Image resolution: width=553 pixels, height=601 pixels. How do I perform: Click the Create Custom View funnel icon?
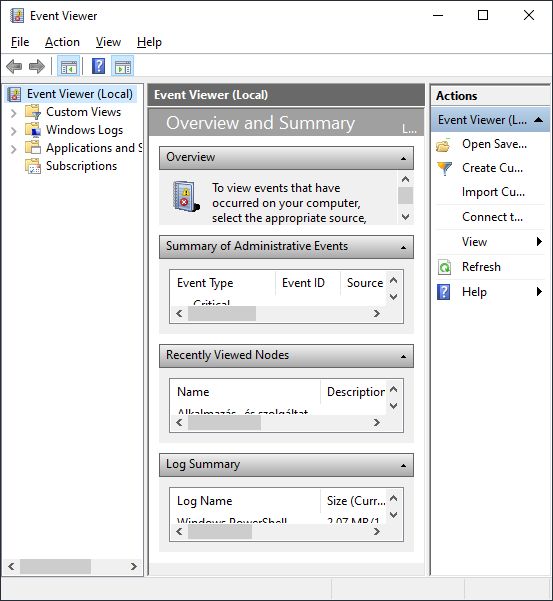[x=445, y=168]
